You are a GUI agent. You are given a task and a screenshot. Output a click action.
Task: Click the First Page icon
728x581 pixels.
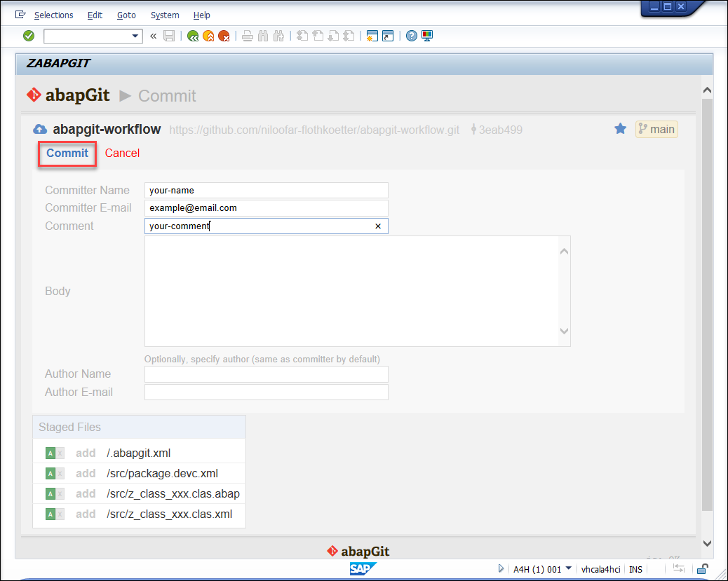point(302,36)
